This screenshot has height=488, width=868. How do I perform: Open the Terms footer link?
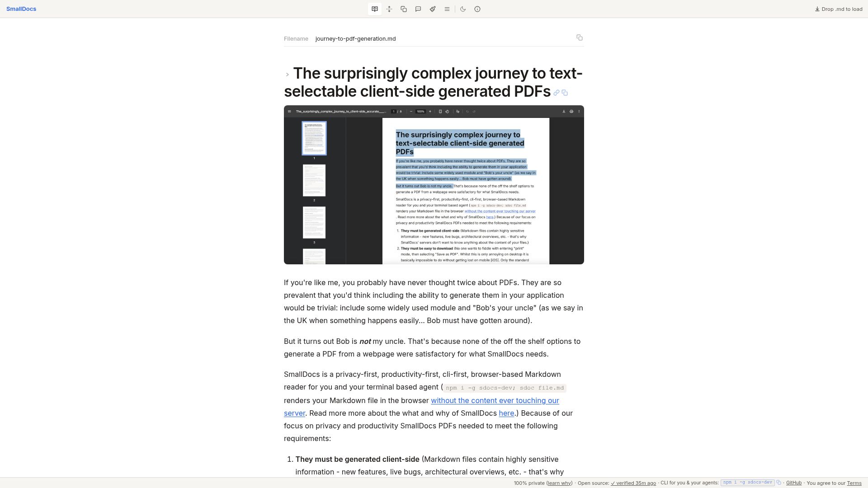pyautogui.click(x=854, y=483)
